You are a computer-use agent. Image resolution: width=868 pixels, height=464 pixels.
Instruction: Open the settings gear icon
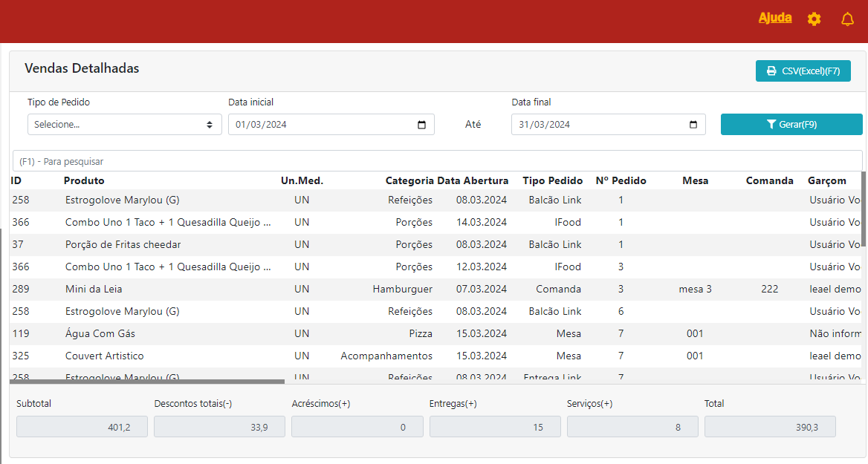pyautogui.click(x=814, y=19)
